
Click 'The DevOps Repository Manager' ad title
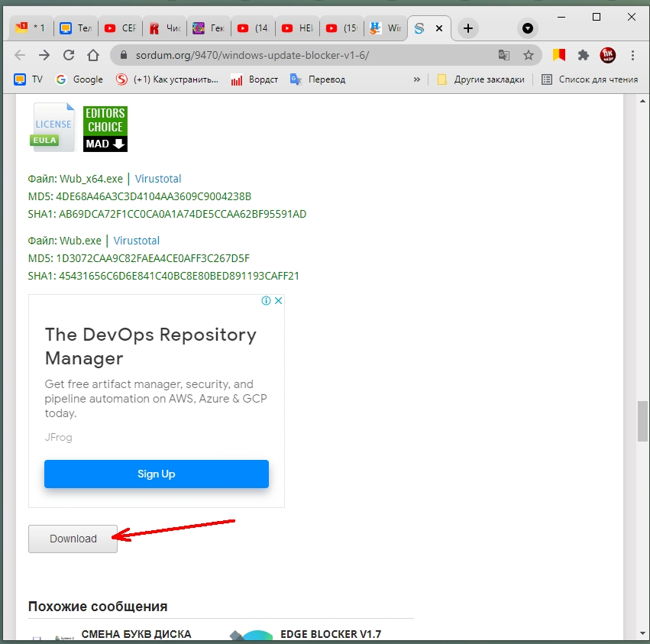click(x=150, y=346)
